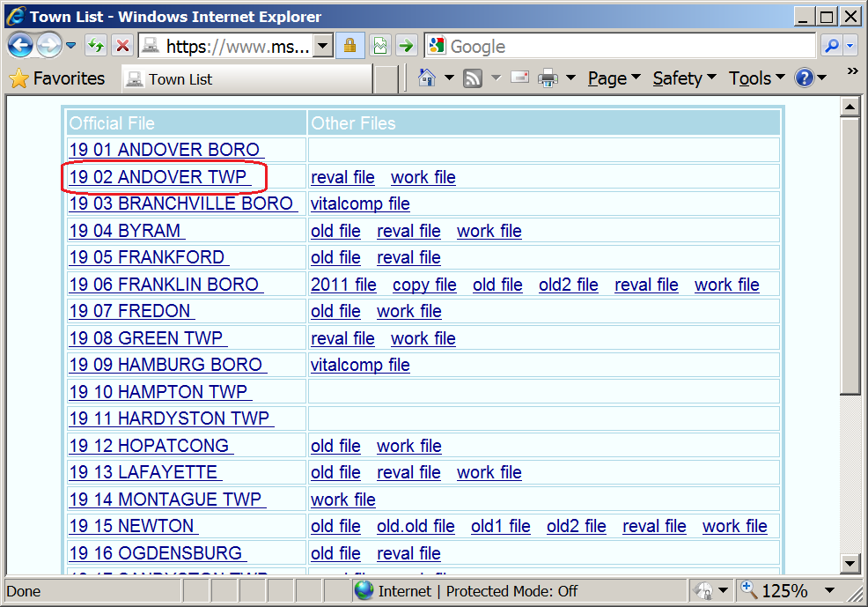
Task: Click 2011 file in Franklin Boro row
Action: coord(343,285)
